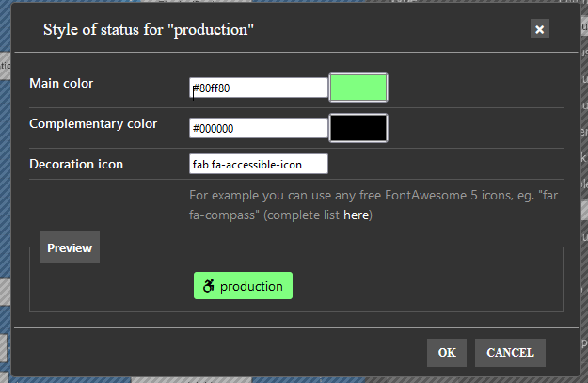Close the status style dialog
588x383 pixels.
click(x=539, y=29)
